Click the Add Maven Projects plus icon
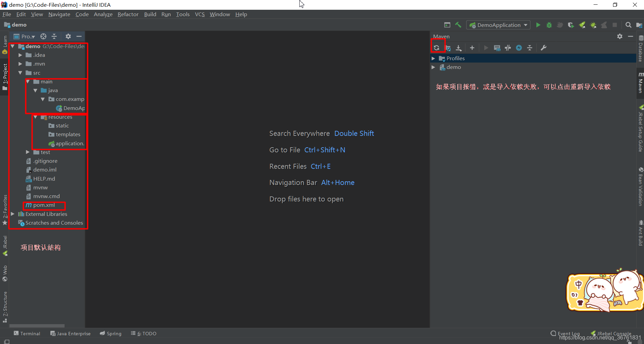Image resolution: width=644 pixels, height=344 pixels. click(472, 48)
